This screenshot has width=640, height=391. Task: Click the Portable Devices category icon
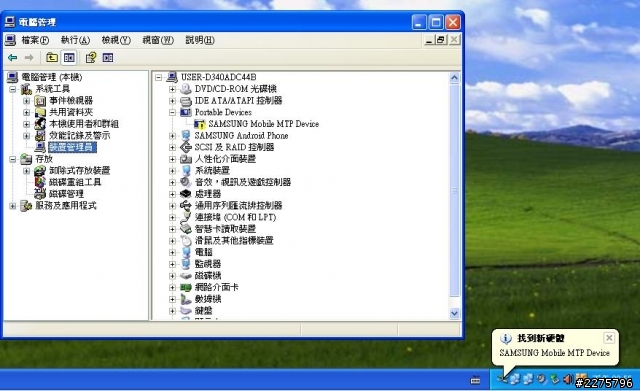[x=186, y=112]
